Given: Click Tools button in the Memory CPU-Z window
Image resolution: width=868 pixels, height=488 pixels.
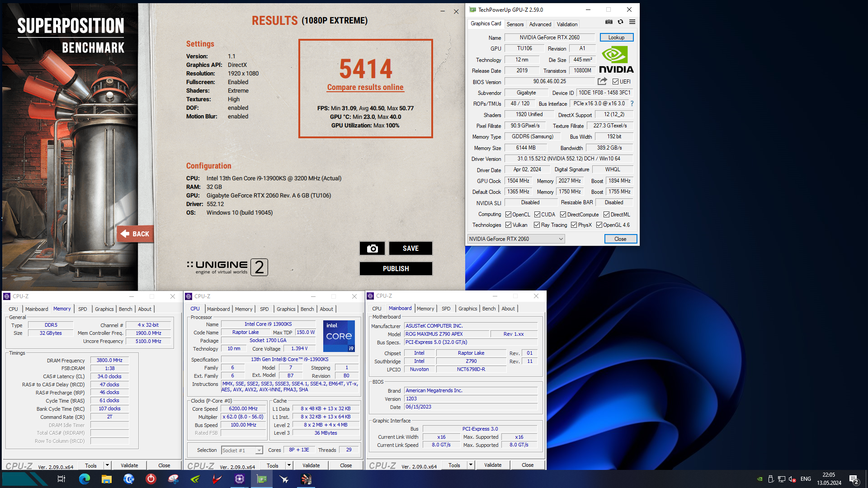Looking at the screenshot, I should [x=91, y=465].
